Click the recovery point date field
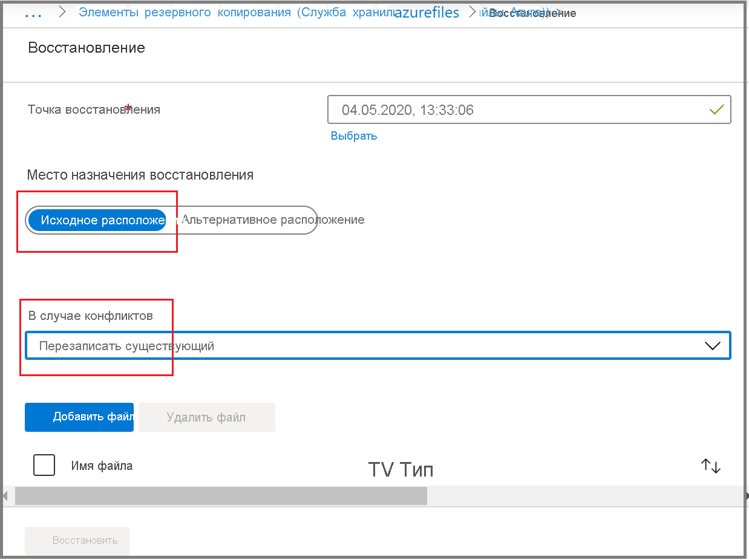Image resolution: width=749 pixels, height=560 pixels. [529, 109]
